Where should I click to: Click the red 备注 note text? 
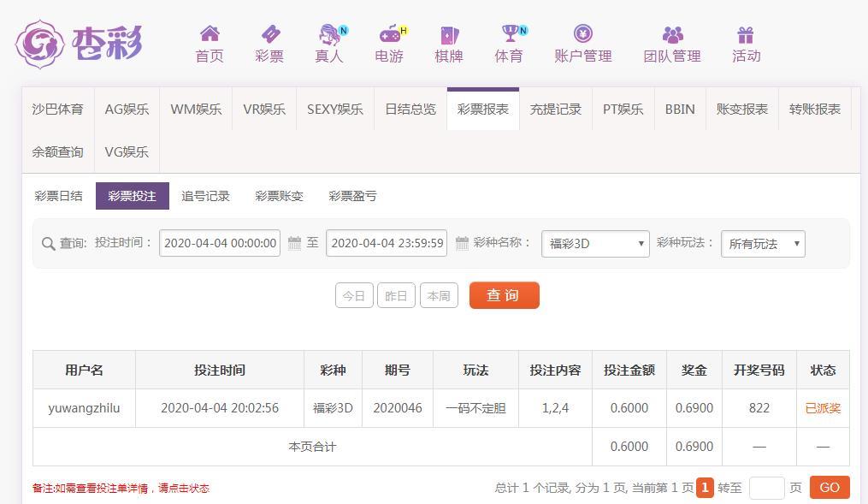[121, 489]
